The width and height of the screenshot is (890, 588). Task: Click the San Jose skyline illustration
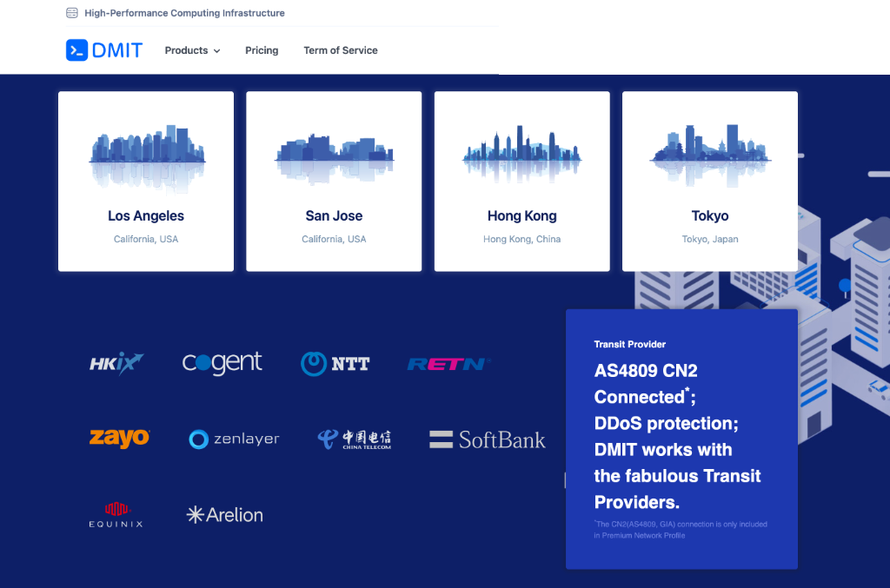click(x=335, y=158)
